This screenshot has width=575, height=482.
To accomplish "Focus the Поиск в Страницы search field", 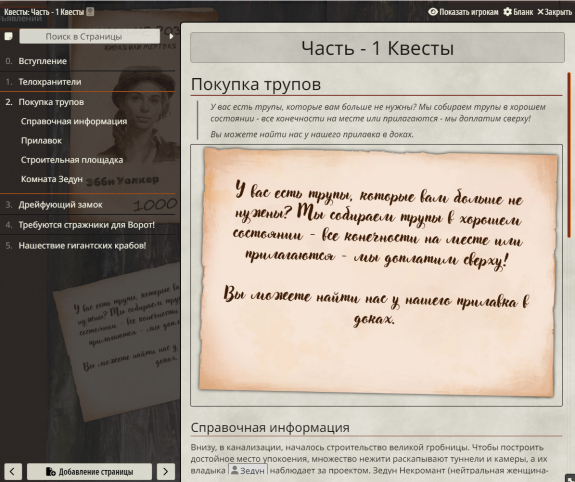I will (x=89, y=36).
